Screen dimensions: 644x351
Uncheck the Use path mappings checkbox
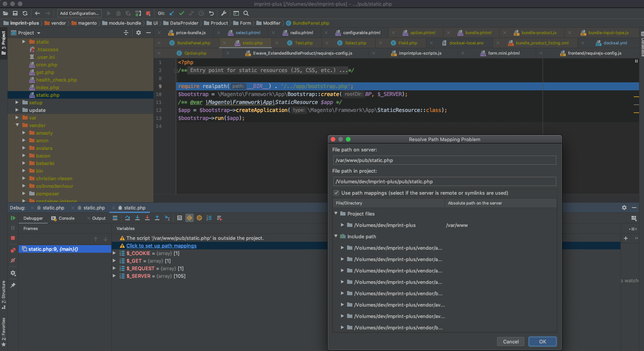[336, 193]
